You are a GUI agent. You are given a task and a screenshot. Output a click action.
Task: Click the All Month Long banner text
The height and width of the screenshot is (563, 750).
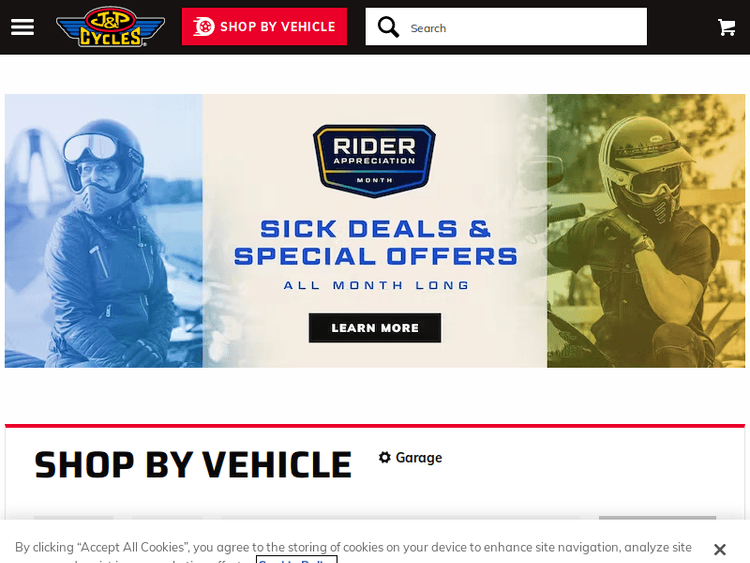click(376, 286)
